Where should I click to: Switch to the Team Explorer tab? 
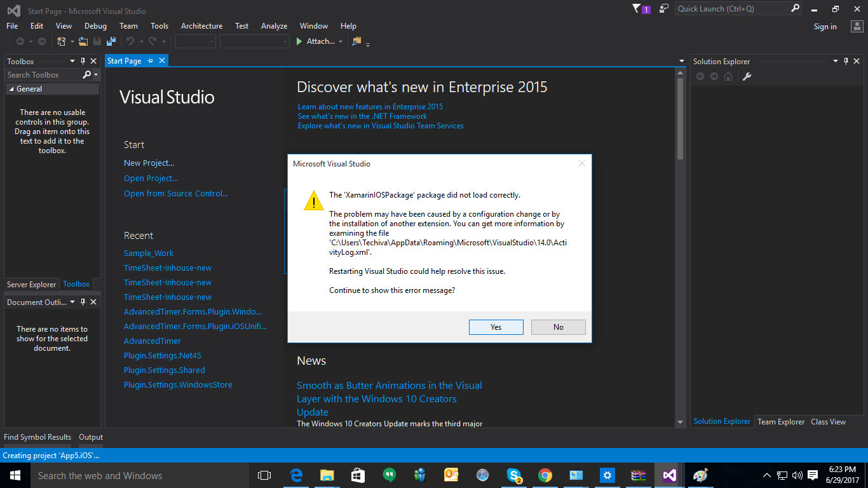(781, 422)
